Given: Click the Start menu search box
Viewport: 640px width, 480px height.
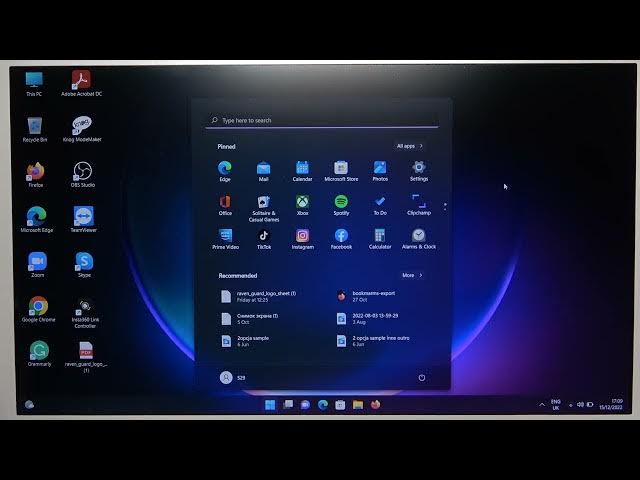Looking at the screenshot, I should [322, 120].
